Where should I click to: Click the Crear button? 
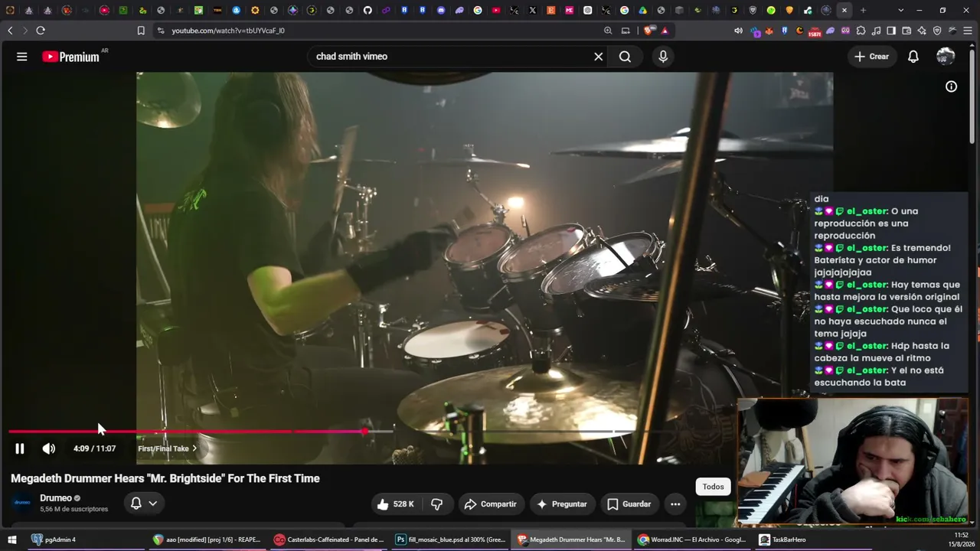[x=872, y=57]
